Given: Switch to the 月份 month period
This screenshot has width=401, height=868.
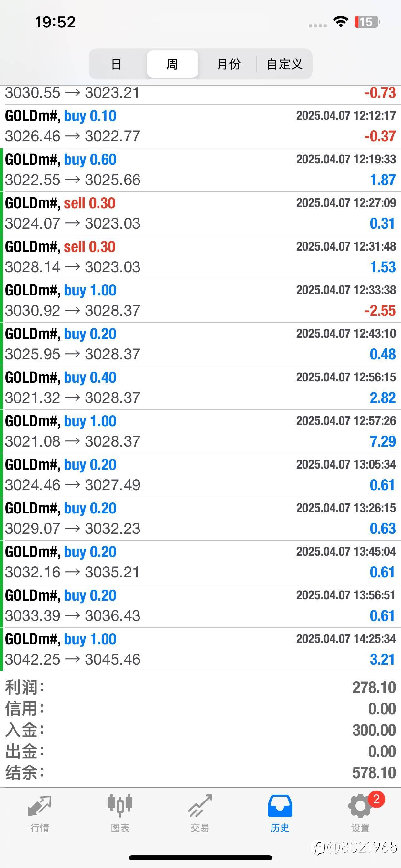Looking at the screenshot, I should pos(229,64).
